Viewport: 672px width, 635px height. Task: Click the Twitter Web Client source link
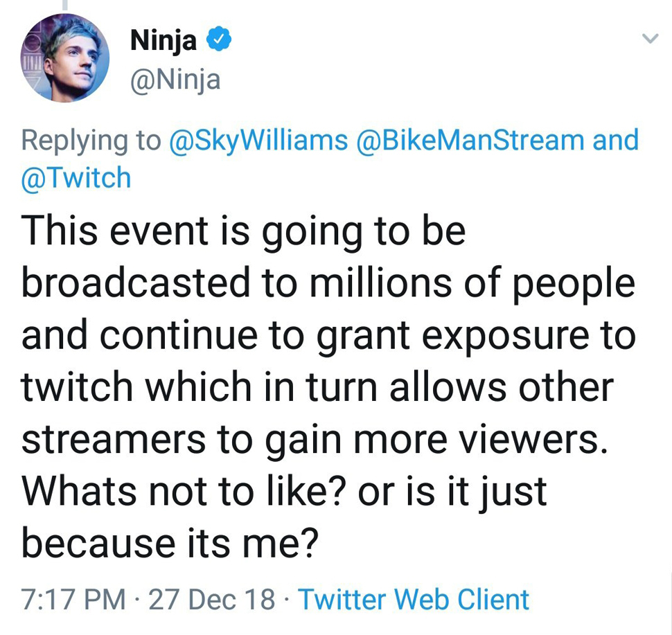point(414,600)
